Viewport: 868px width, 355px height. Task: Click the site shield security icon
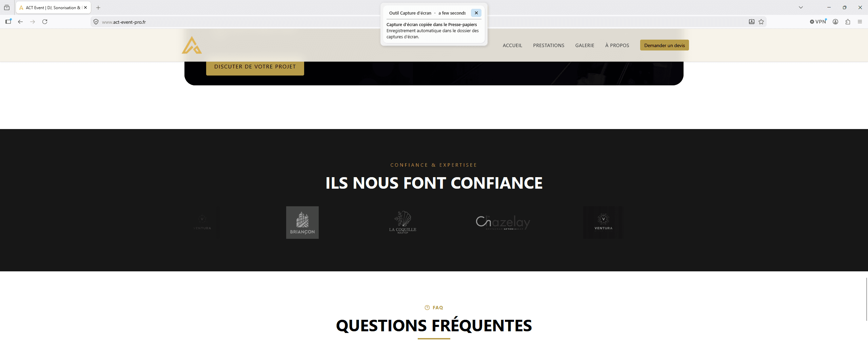coord(96,22)
